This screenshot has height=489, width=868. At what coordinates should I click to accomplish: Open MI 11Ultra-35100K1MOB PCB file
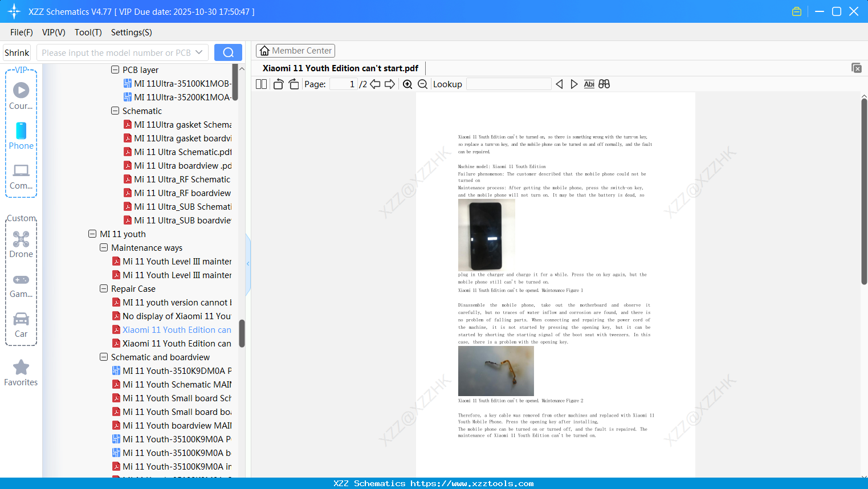[177, 83]
